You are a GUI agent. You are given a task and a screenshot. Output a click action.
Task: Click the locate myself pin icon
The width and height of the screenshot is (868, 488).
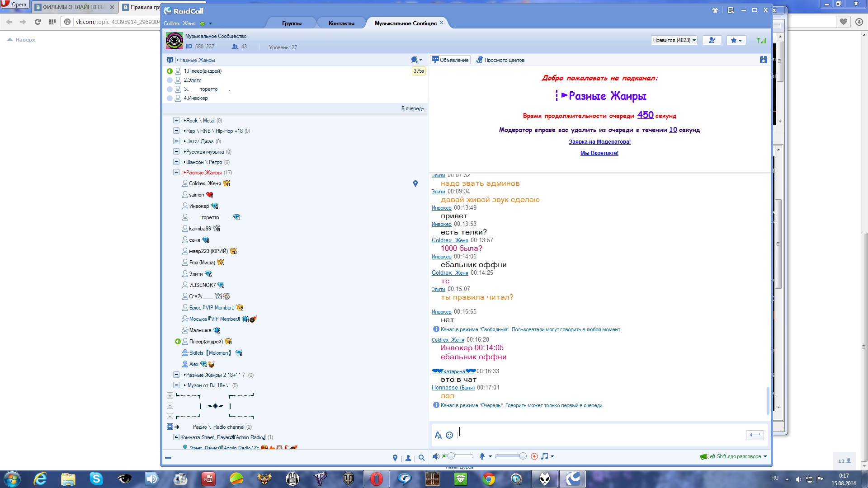395,458
